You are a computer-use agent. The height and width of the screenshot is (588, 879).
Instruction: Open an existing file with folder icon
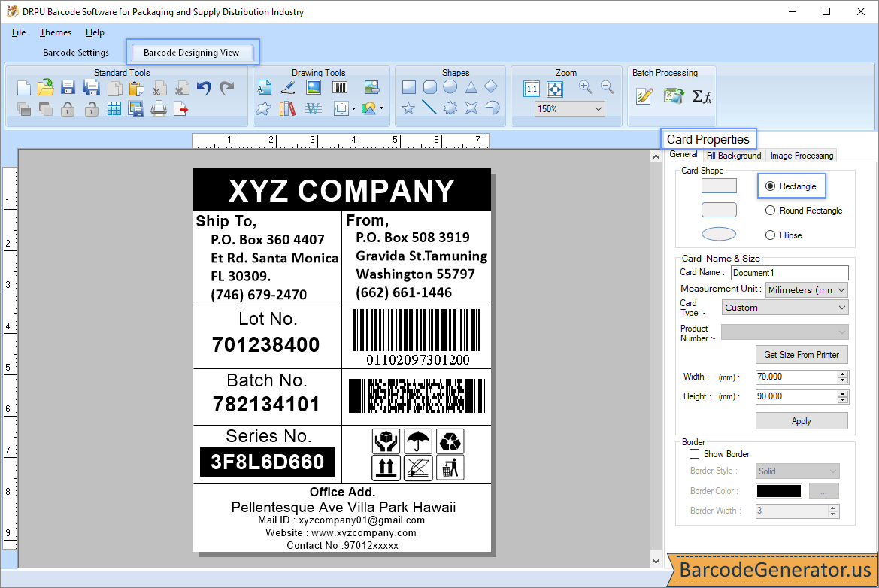pos(45,88)
